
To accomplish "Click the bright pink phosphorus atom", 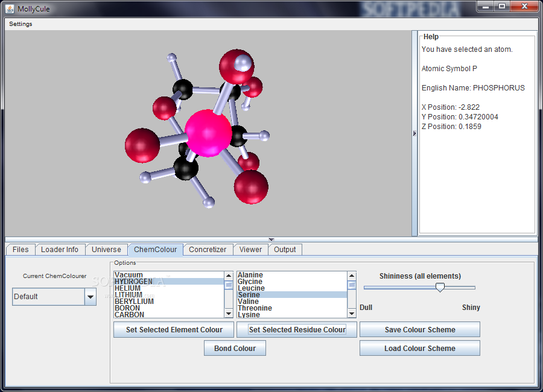I will [208, 133].
